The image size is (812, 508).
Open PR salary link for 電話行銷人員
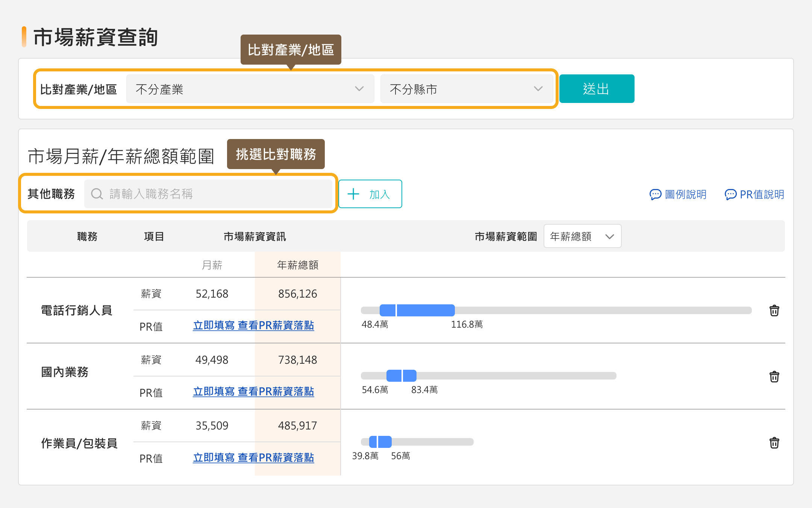[x=253, y=325]
